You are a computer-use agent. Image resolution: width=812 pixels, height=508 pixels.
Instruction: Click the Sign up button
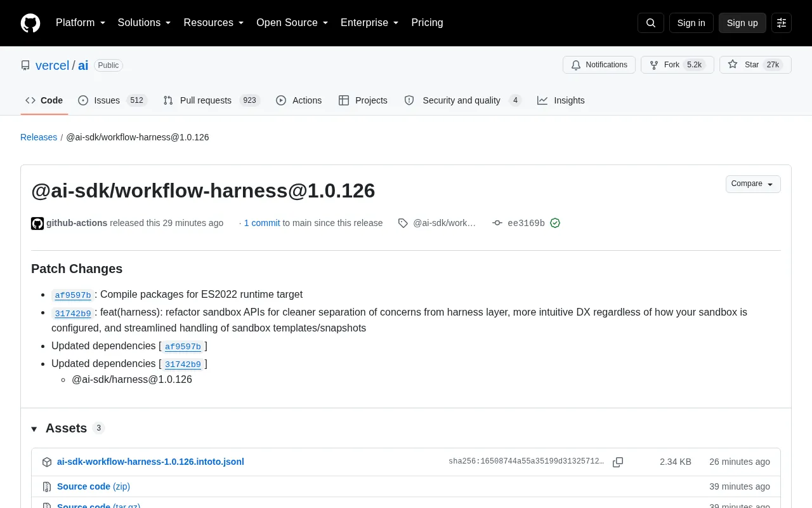pos(742,23)
